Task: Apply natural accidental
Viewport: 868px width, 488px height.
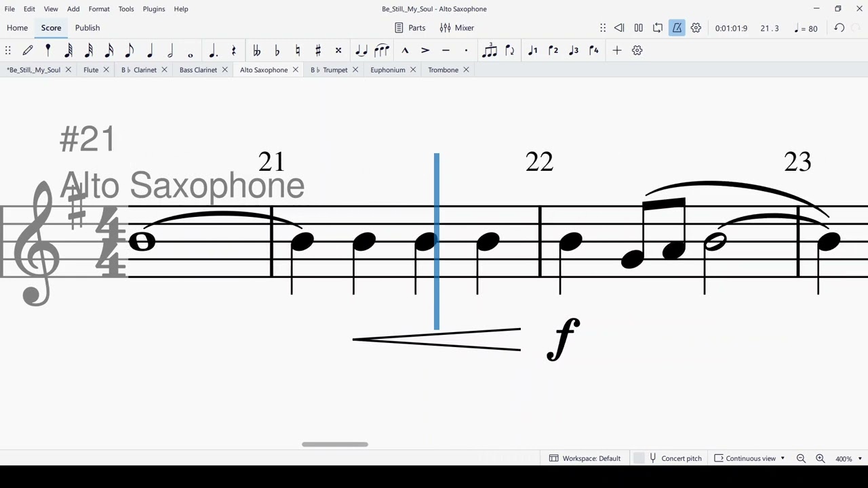Action: pyautogui.click(x=297, y=50)
